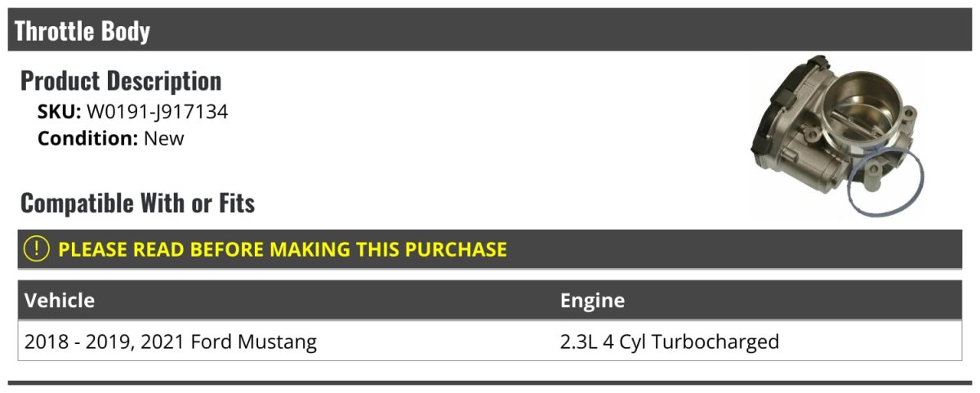The height and width of the screenshot is (393, 980).
Task: Select the 2.3L 4 Cyl Turbocharged cell
Action: pos(670,342)
